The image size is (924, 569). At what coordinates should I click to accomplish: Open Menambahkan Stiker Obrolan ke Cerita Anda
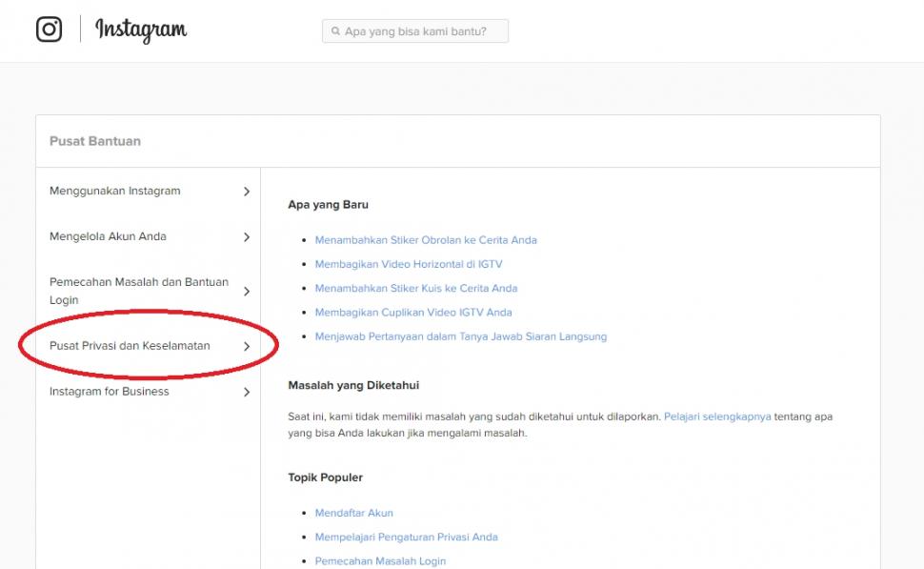(426, 240)
